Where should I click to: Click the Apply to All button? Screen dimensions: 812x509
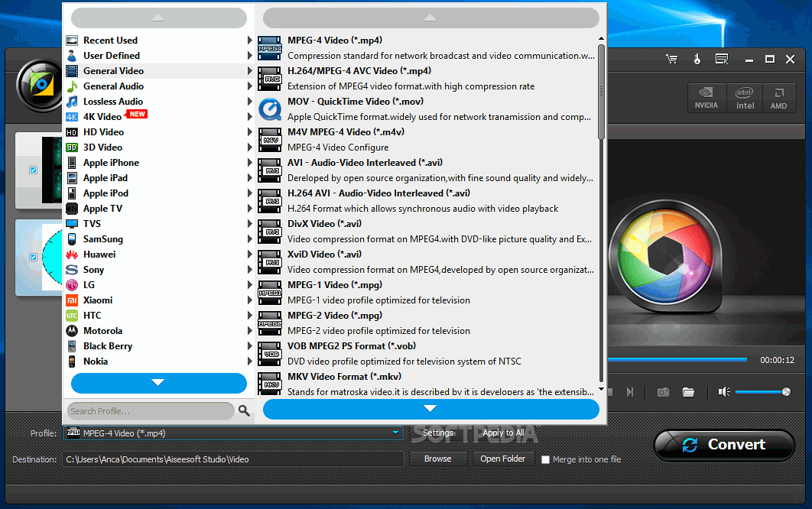[x=503, y=433]
